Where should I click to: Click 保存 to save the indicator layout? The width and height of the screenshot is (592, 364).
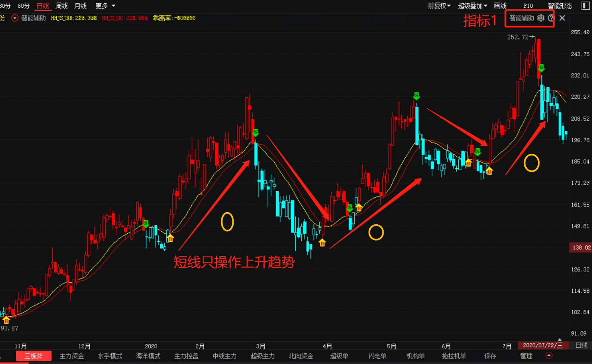(x=490, y=356)
